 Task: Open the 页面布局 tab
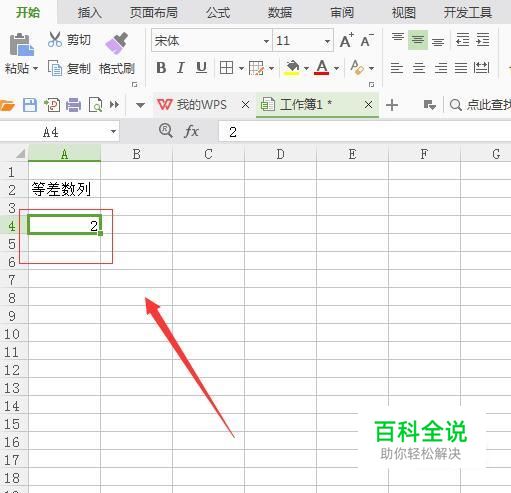click(x=153, y=13)
